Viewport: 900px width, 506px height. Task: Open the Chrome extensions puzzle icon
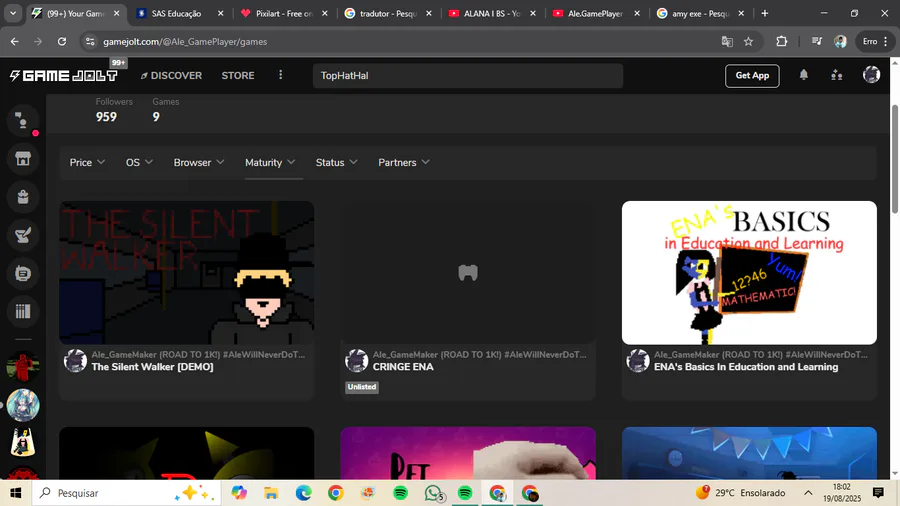[x=782, y=41]
